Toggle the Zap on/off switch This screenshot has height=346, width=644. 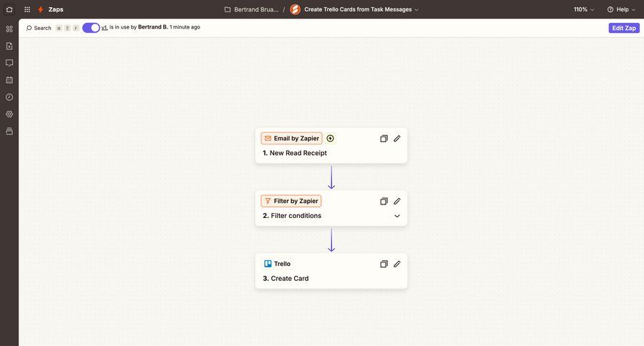[x=91, y=27]
